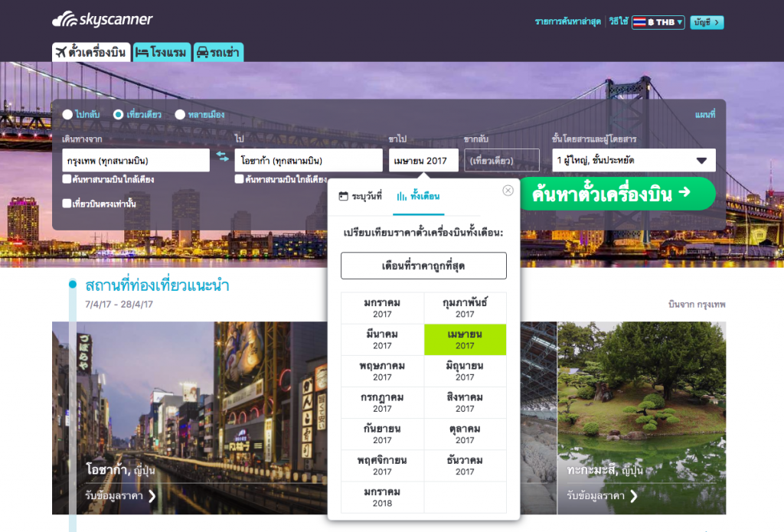Open the THB currency dropdown
784x532 pixels.
(658, 22)
